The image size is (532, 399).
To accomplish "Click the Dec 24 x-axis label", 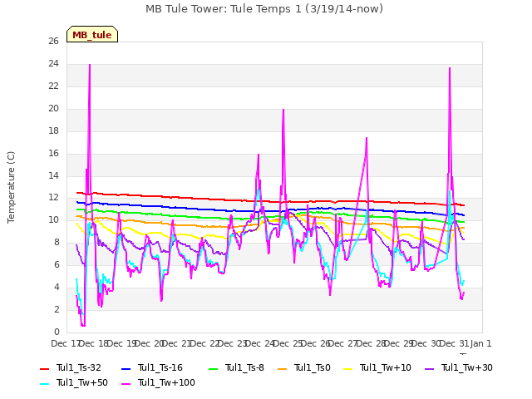I will (259, 343).
